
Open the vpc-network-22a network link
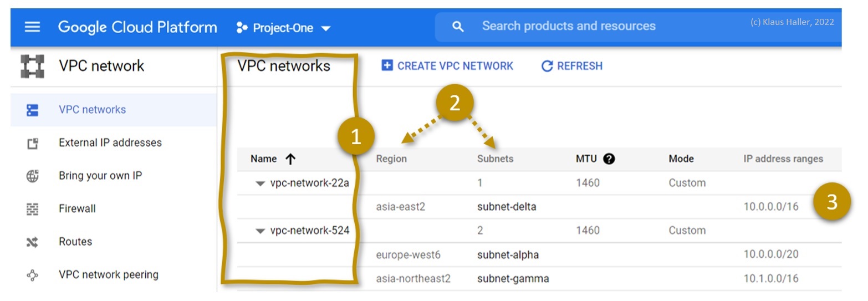click(x=310, y=183)
